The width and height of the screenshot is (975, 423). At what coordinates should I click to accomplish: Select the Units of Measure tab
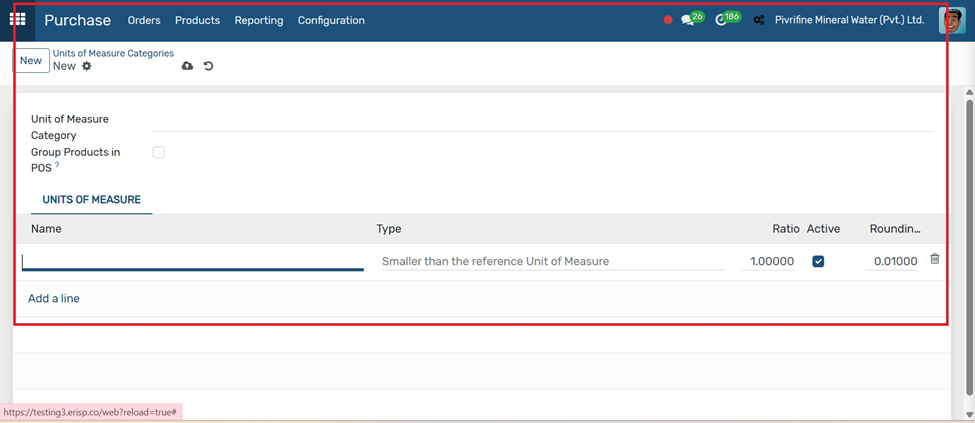91,200
